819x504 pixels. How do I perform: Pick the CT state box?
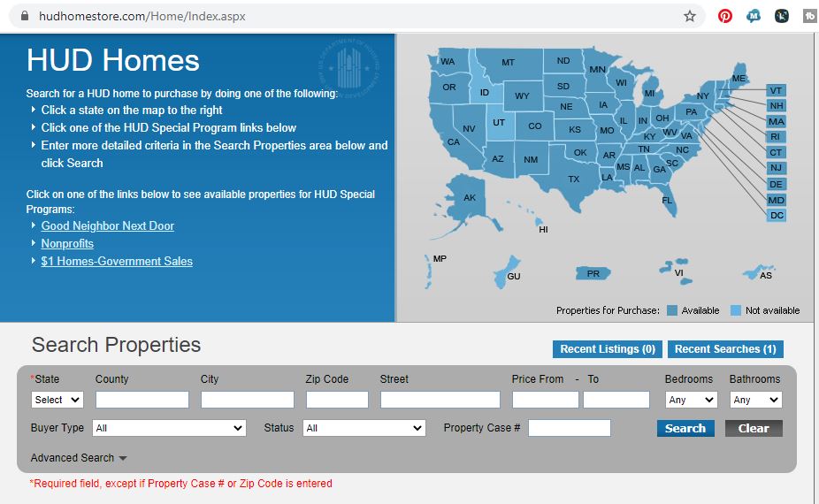coord(776,152)
